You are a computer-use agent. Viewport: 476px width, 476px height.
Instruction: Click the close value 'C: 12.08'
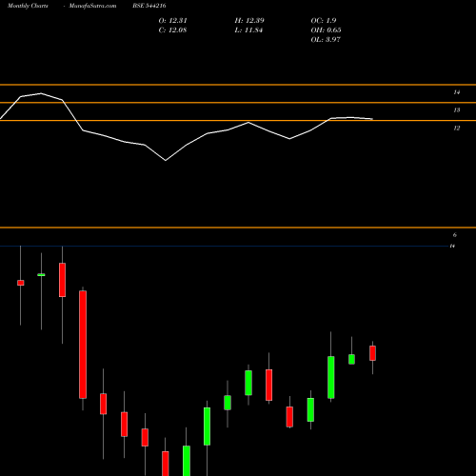pyautogui.click(x=172, y=30)
